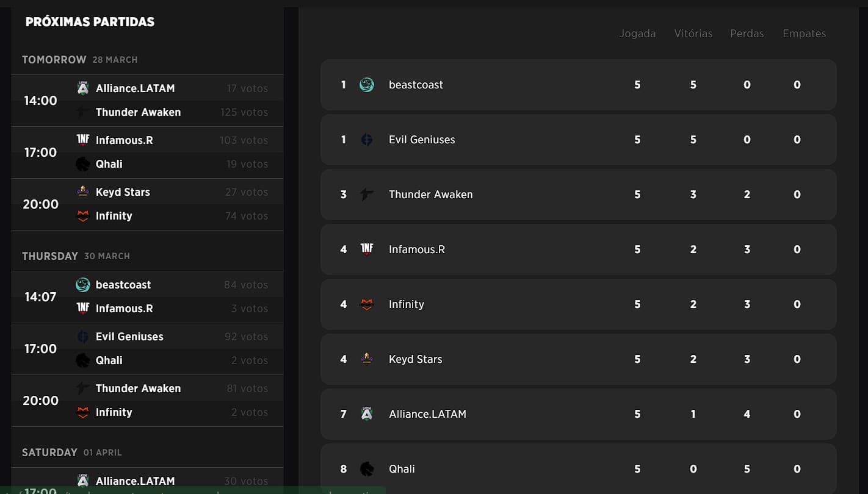Open the Infinity fox logo in the standings
This screenshot has height=494, width=868.
[366, 304]
